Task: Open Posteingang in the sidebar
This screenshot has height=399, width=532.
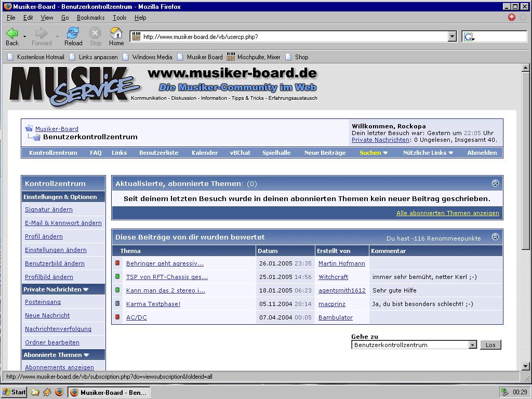Action: coord(43,302)
